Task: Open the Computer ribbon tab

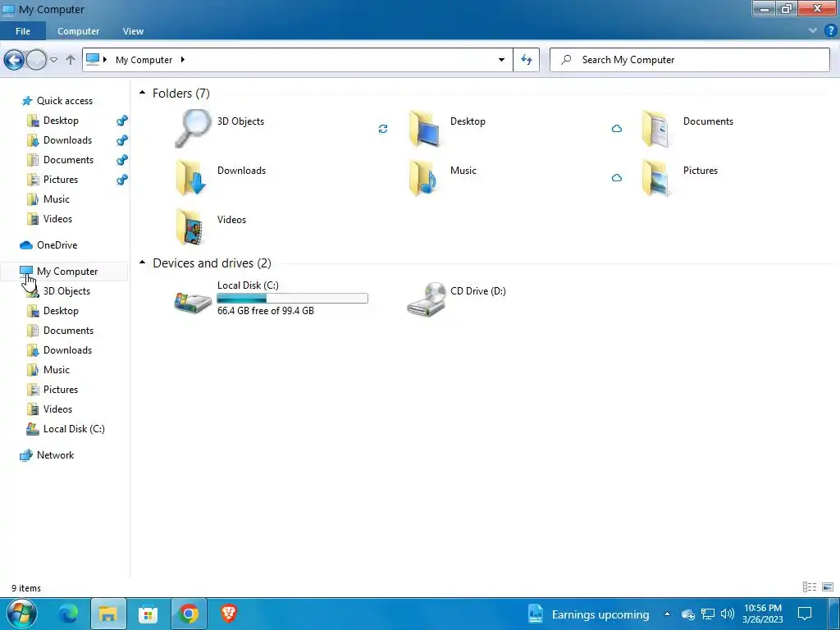Action: (x=78, y=31)
